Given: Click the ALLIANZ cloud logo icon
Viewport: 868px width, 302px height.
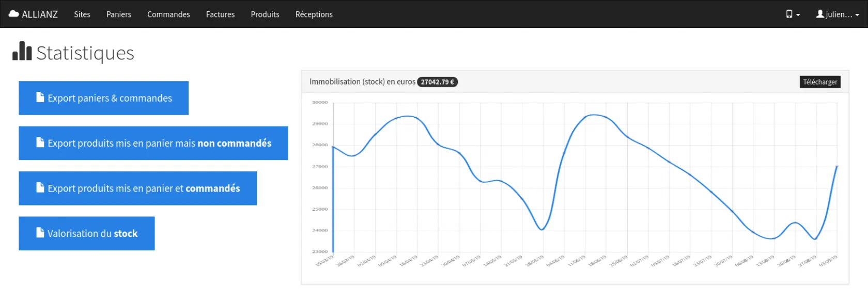Looking at the screenshot, I should [14, 14].
